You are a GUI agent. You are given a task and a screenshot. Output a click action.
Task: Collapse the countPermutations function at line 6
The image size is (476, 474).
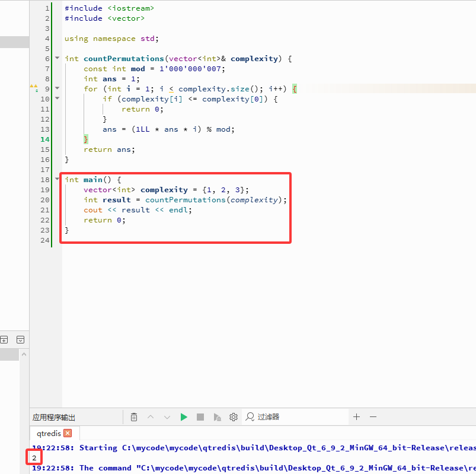click(57, 58)
